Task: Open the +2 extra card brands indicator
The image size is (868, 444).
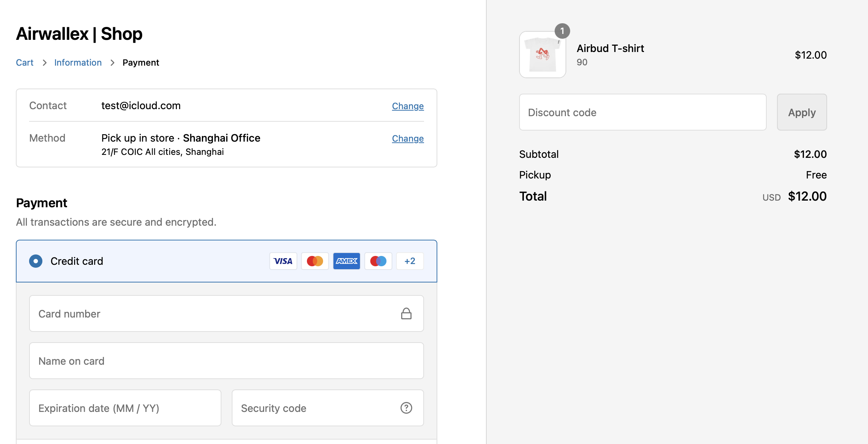Action: [410, 261]
